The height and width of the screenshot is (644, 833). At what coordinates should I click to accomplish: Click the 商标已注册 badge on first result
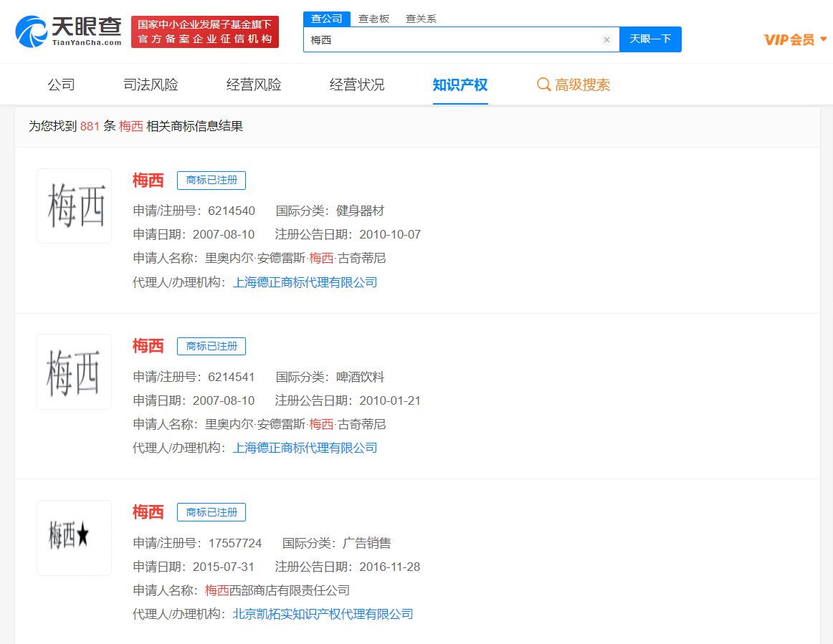click(211, 180)
